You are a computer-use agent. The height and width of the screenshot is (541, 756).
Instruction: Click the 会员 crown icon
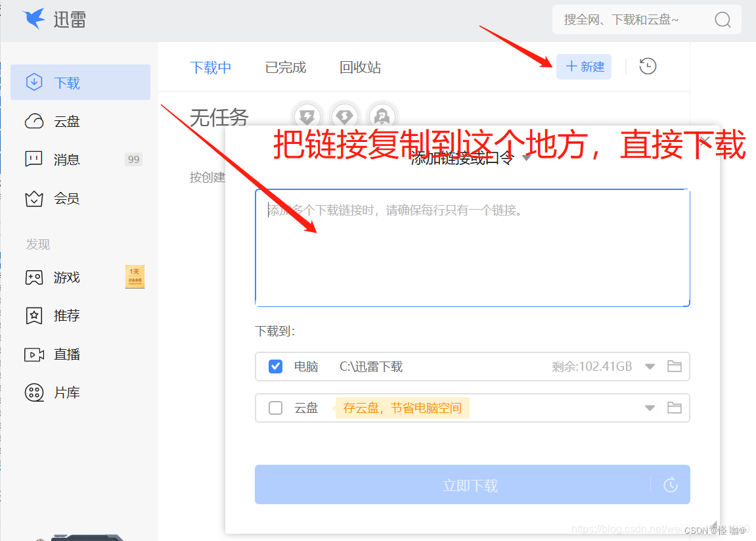tap(33, 199)
